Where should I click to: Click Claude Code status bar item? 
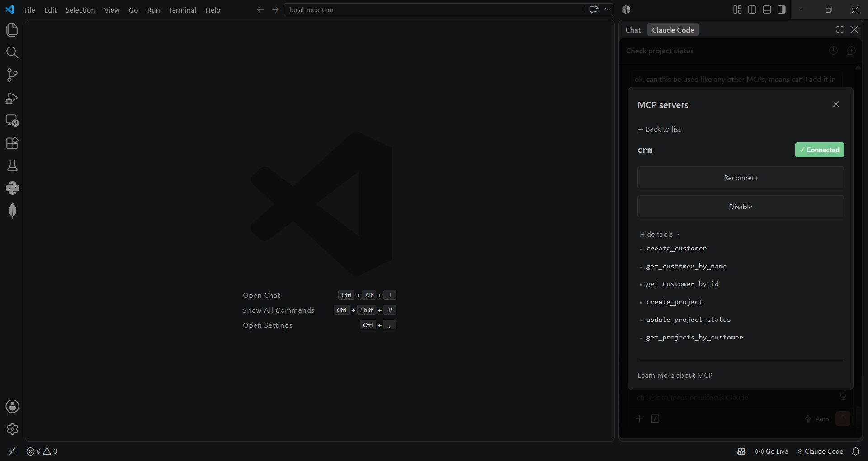820,451
